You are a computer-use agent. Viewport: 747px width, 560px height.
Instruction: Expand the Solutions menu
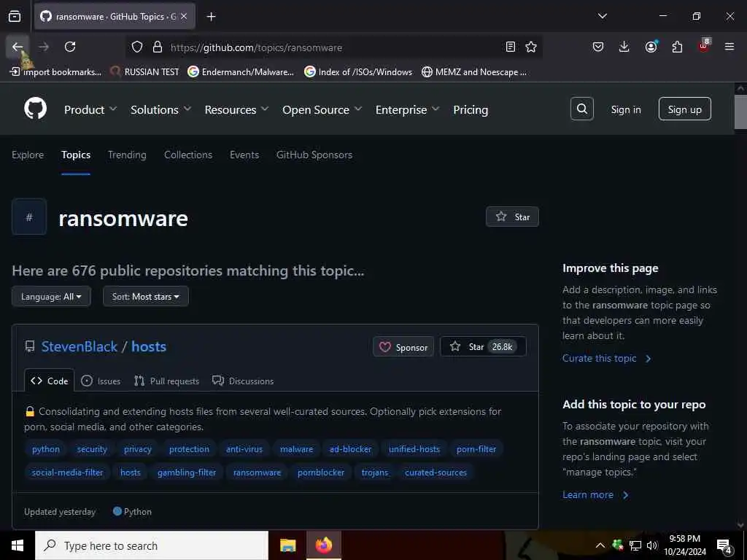point(161,109)
